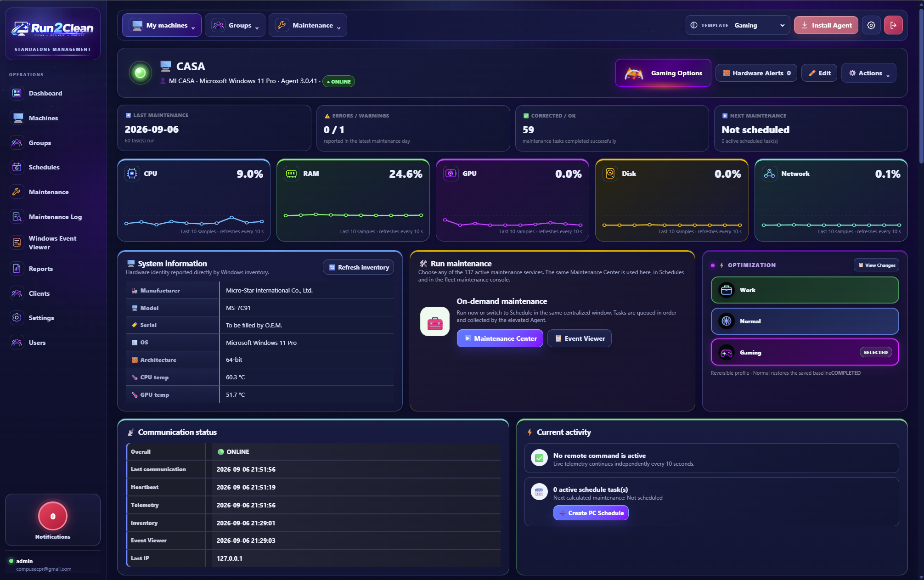Click Refresh inventory button
924x580 pixels.
tap(358, 267)
